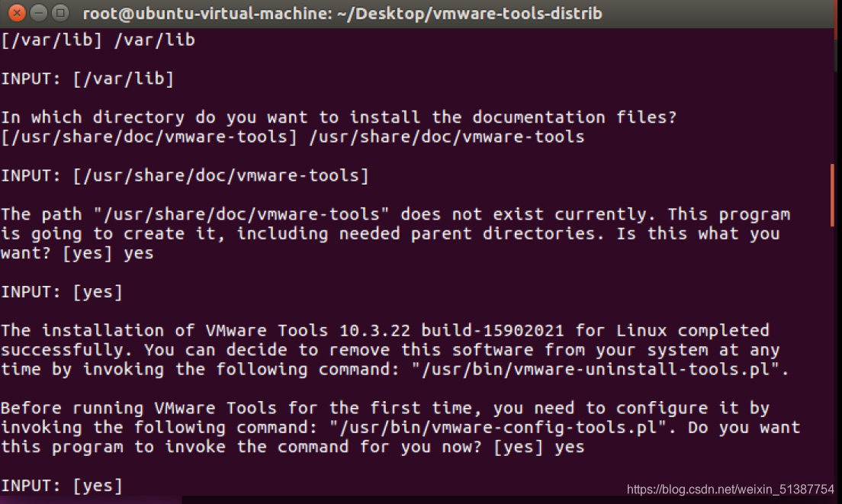The height and width of the screenshot is (504, 842).
Task: Open the blog.csdn.net watermark link
Action: [730, 489]
